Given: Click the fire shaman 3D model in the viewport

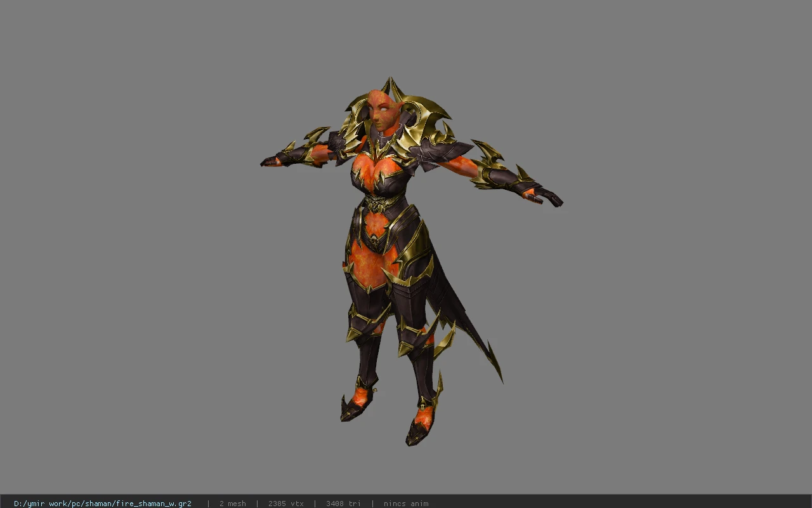Looking at the screenshot, I should 411,261.
